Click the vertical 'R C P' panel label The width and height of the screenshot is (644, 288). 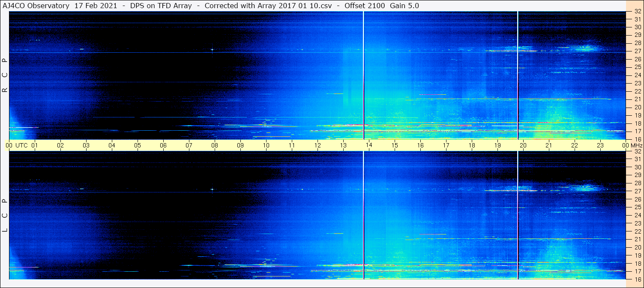[x=5, y=75]
